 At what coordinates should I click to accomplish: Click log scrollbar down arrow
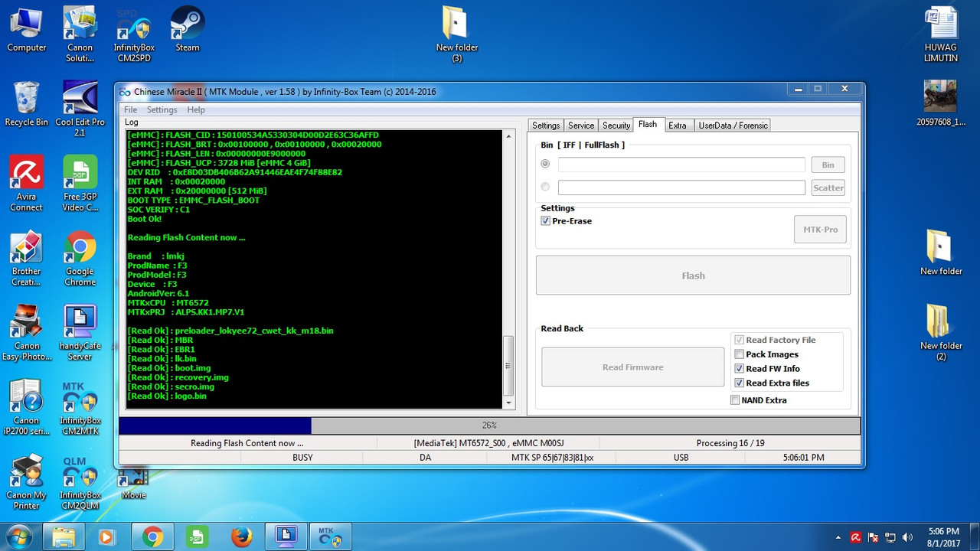tap(509, 403)
